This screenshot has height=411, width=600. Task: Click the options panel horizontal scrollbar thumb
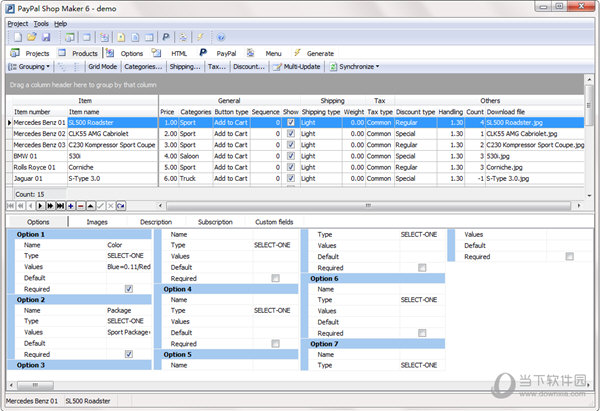click(35, 385)
